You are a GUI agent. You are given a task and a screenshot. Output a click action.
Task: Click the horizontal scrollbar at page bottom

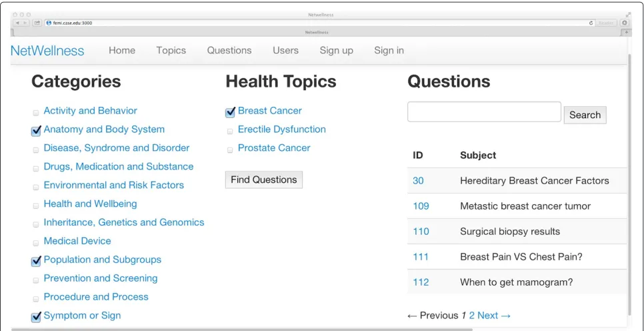(x=242, y=329)
